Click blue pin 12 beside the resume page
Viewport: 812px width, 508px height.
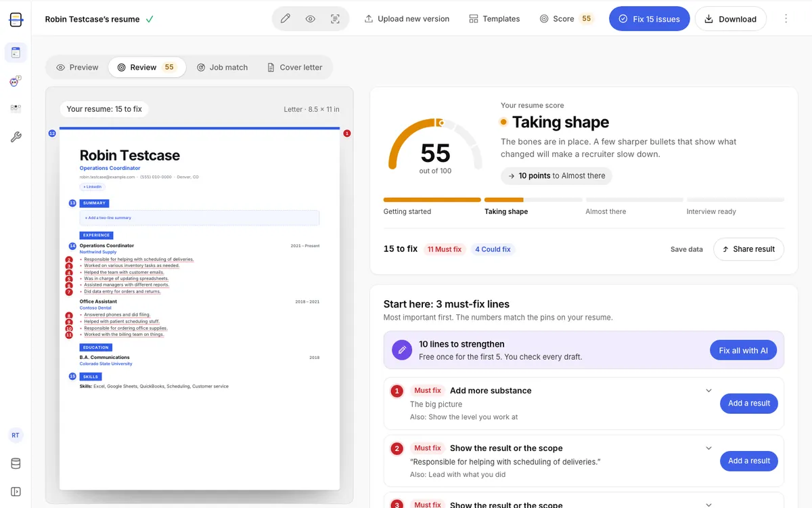pyautogui.click(x=52, y=133)
